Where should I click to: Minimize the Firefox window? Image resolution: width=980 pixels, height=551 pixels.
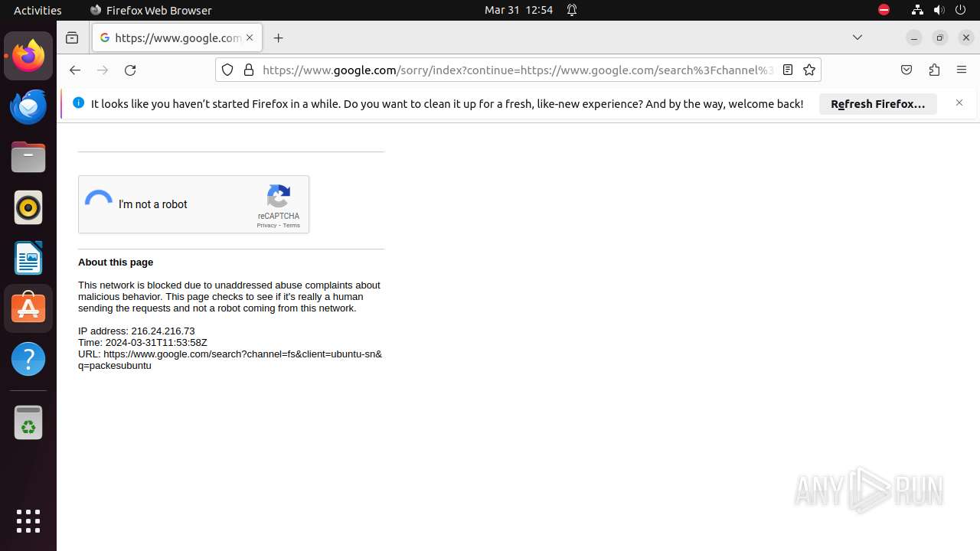click(913, 37)
